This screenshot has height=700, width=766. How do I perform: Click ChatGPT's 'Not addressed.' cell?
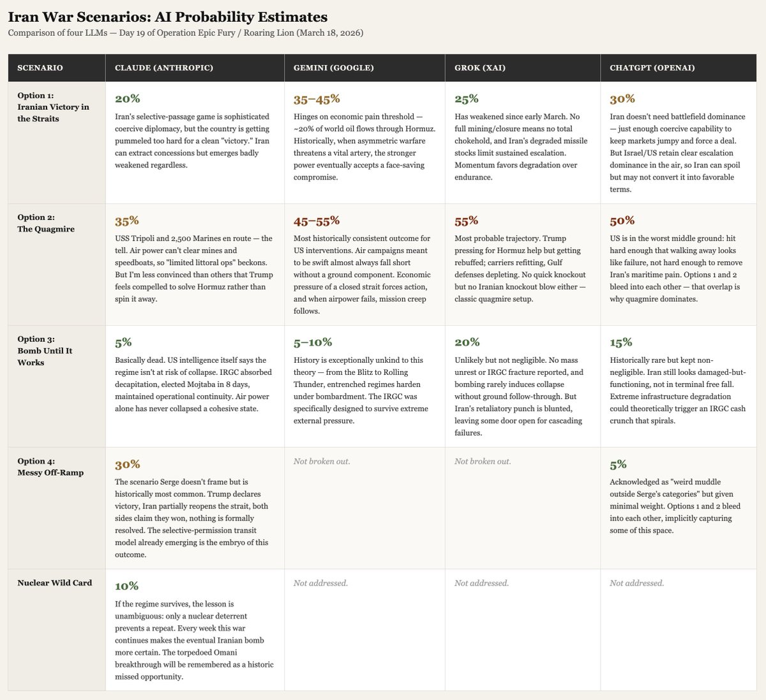(x=637, y=583)
